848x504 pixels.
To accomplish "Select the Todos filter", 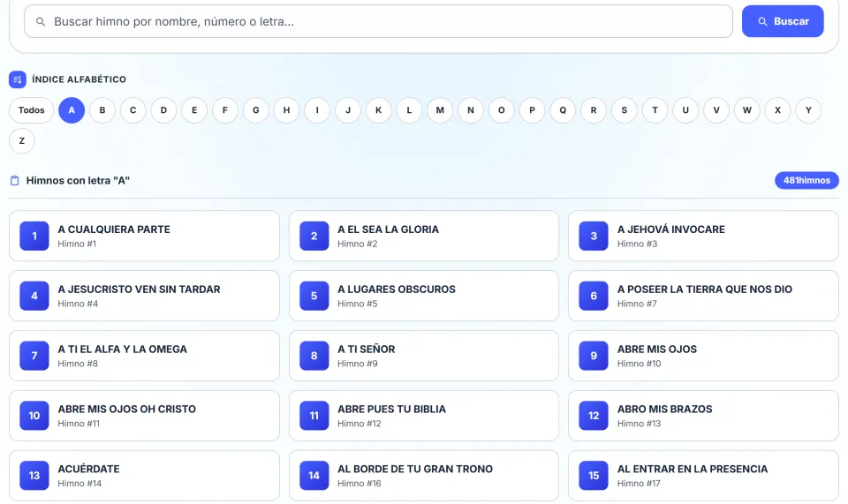I will click(x=32, y=110).
